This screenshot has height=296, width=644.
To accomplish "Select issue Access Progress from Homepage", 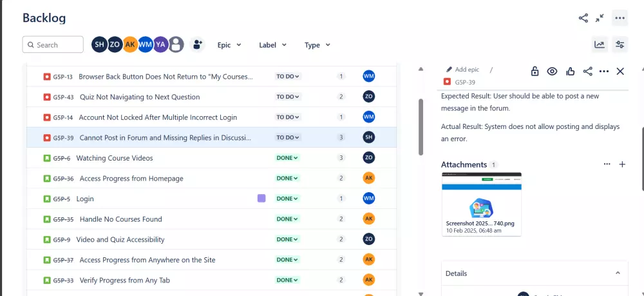I will (131, 179).
